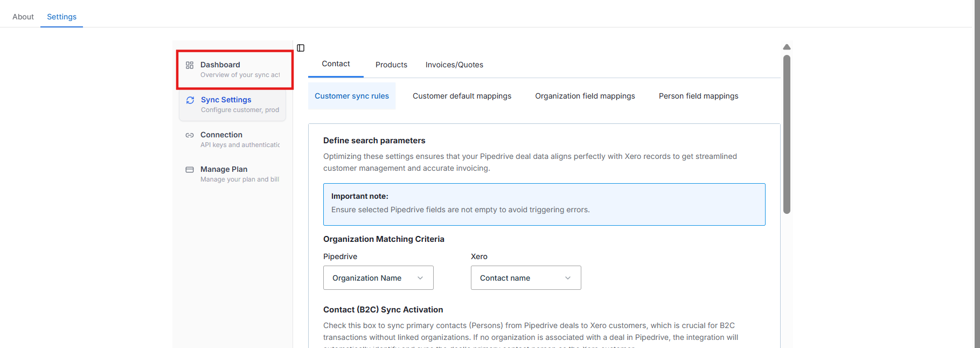
Task: Open the About tab
Action: pos(23,17)
